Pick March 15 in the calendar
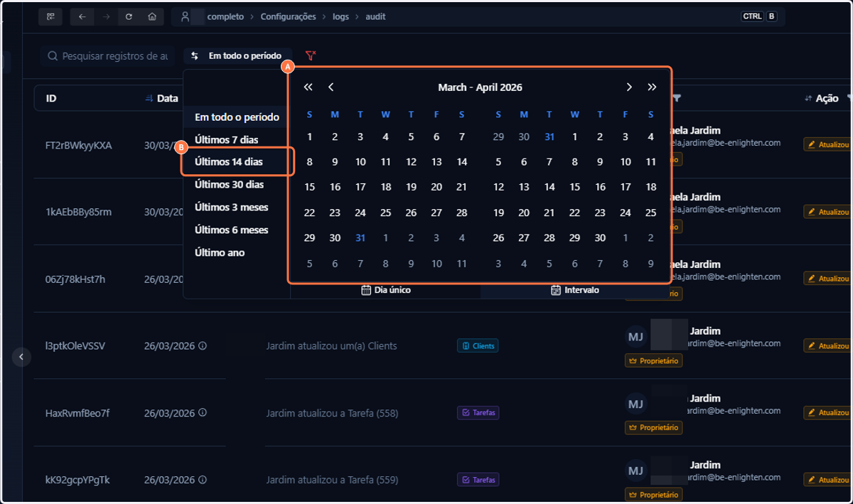 309,188
